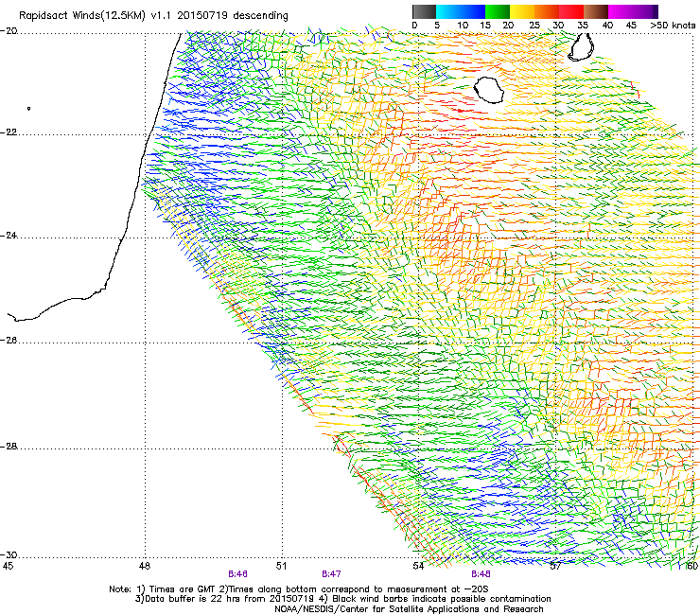Click the 'Note: 1) Times are GMT' line
Viewport: 700px width, 615px height.
(x=299, y=589)
